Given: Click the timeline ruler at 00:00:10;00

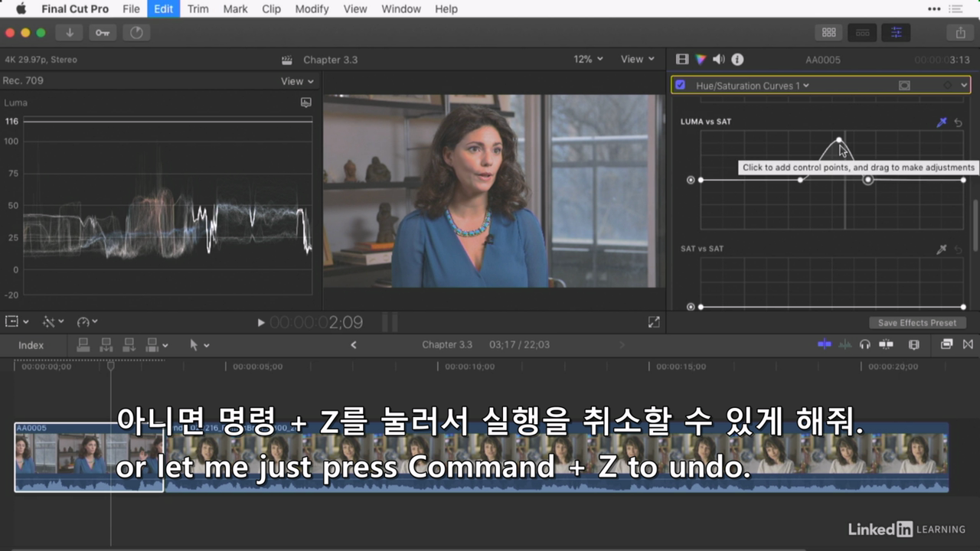Looking at the screenshot, I should coord(471,367).
